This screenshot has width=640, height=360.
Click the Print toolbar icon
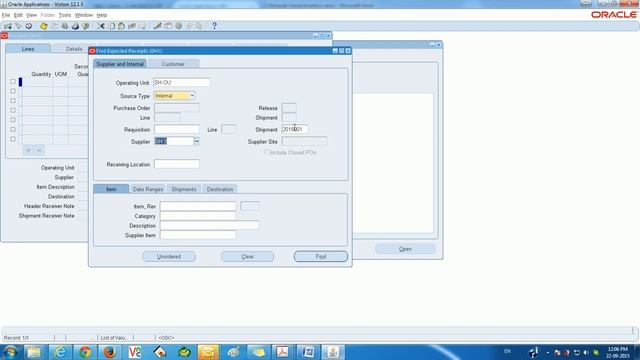[x=75, y=26]
